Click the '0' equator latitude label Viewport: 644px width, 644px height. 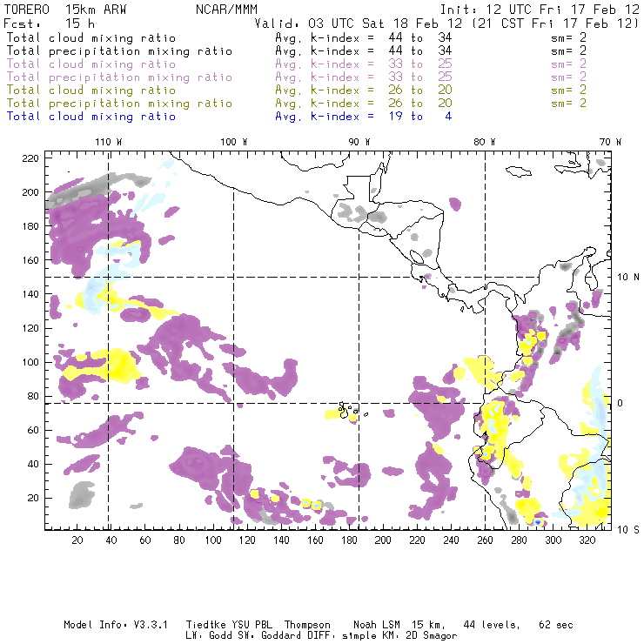pos(621,403)
